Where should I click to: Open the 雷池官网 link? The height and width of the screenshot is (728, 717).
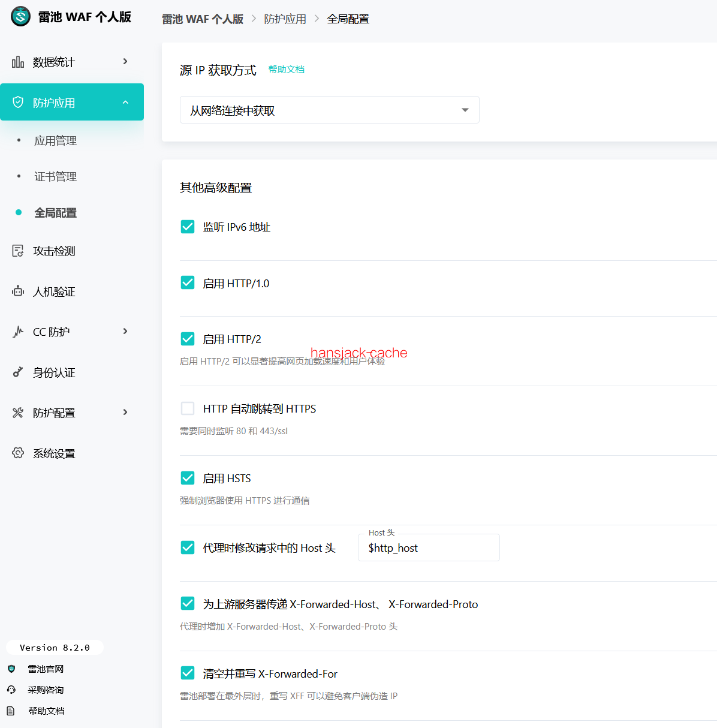[x=46, y=669]
